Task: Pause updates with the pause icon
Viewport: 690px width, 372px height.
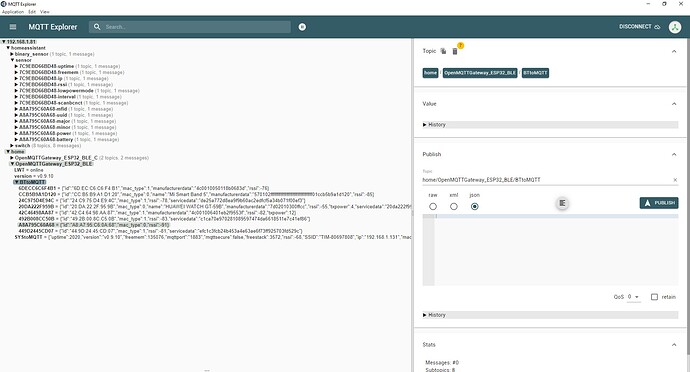Action: pyautogui.click(x=302, y=27)
